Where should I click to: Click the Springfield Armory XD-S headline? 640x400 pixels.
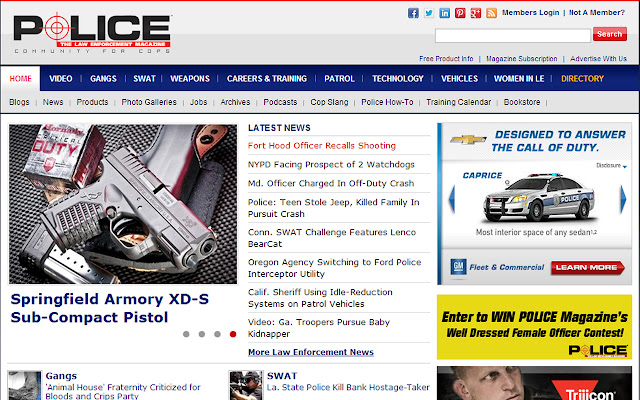pos(109,308)
